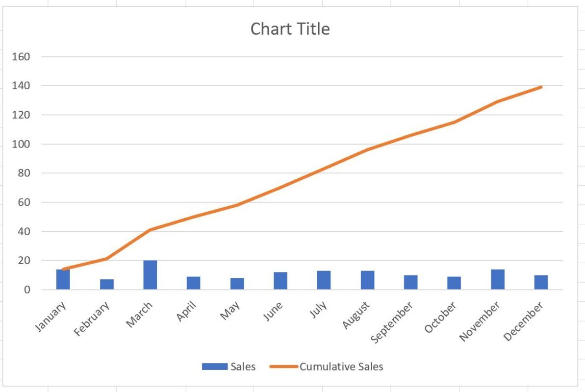Click the December axis label
The width and height of the screenshot is (585, 392).
523,321
